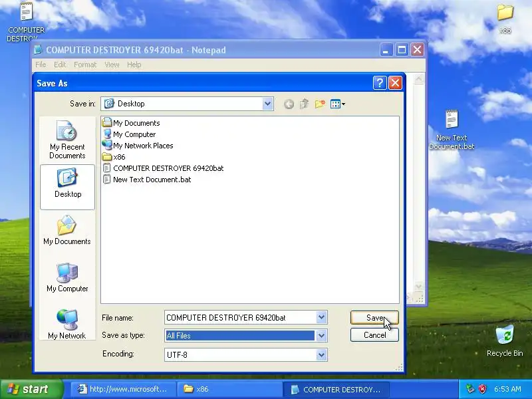The height and width of the screenshot is (399, 532).
Task: Create new folder using toolbar icon
Action: (x=320, y=104)
